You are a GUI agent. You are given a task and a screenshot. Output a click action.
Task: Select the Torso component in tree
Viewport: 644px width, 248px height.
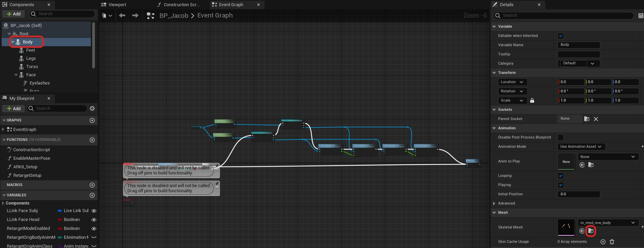[x=32, y=67]
